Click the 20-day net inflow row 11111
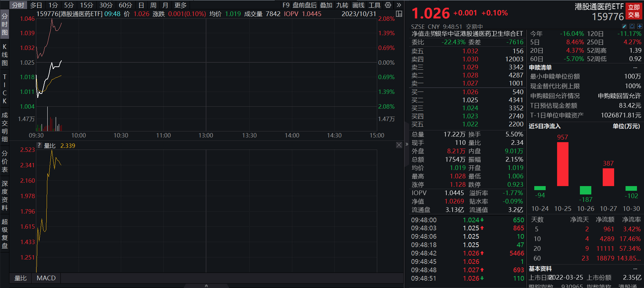This screenshot has height=288, width=644. [586, 248]
